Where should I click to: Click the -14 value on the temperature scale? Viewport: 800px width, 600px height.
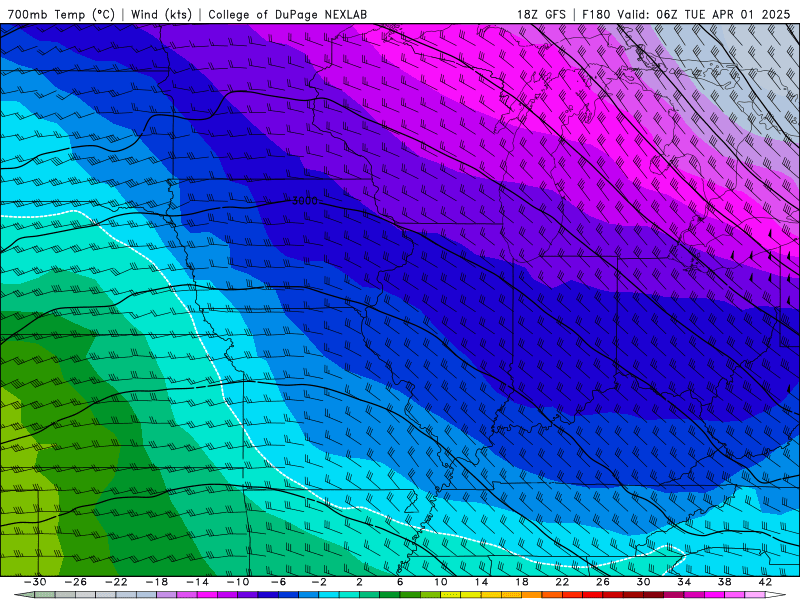click(197, 582)
